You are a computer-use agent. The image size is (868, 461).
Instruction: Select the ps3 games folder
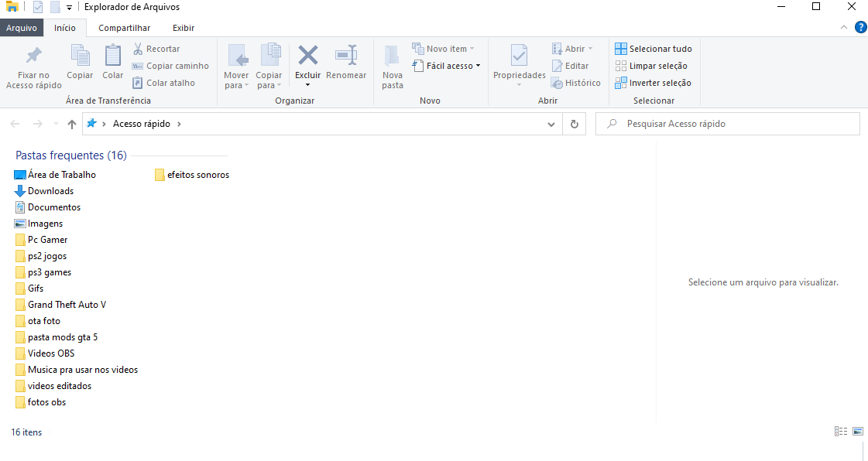coord(43,272)
